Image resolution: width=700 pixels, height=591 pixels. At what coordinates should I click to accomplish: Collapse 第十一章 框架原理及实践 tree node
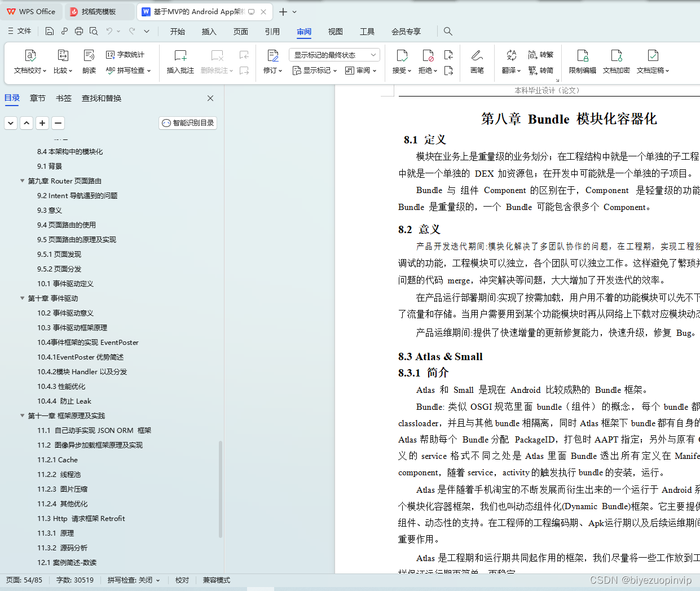(x=23, y=416)
